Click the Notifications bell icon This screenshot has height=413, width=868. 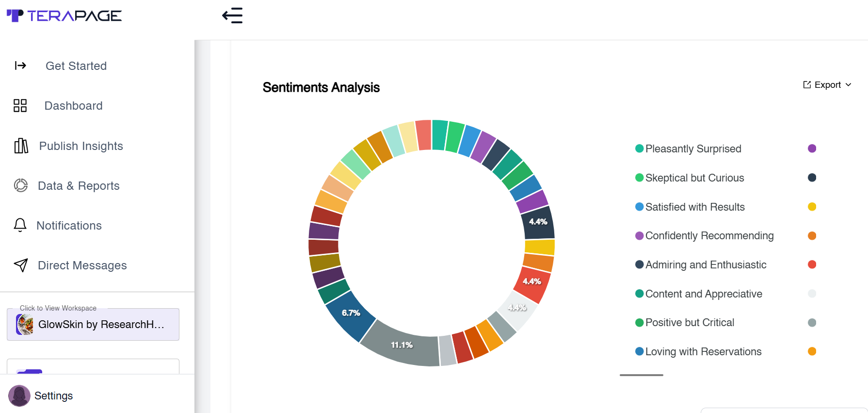(20, 225)
